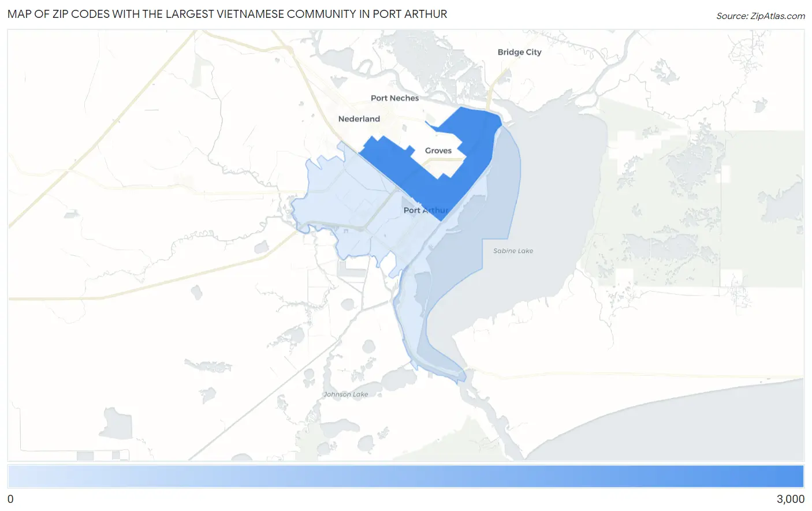
Task: Click the Sabine Lake label
Action: pos(513,251)
